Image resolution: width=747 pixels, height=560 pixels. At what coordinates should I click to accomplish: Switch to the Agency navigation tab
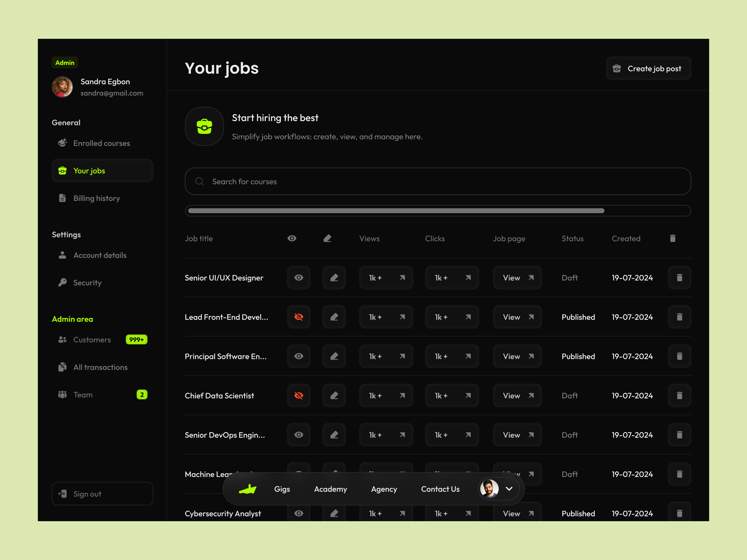coord(384,489)
